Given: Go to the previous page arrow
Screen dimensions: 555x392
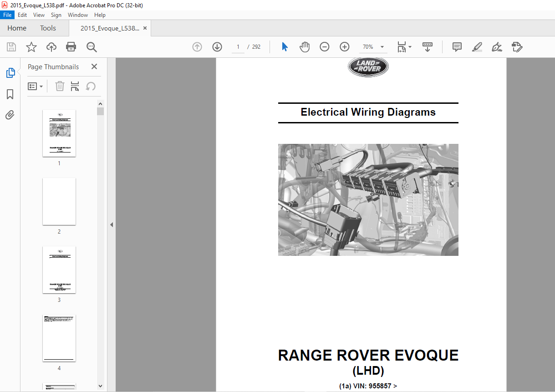Looking at the screenshot, I should point(197,47).
